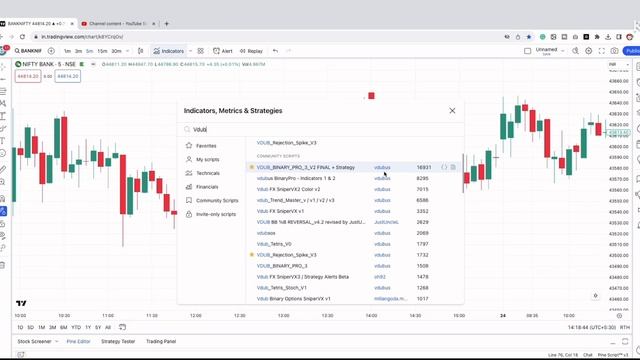The width and height of the screenshot is (640, 360).
Task: Set date range to 1D
Action: [20, 327]
